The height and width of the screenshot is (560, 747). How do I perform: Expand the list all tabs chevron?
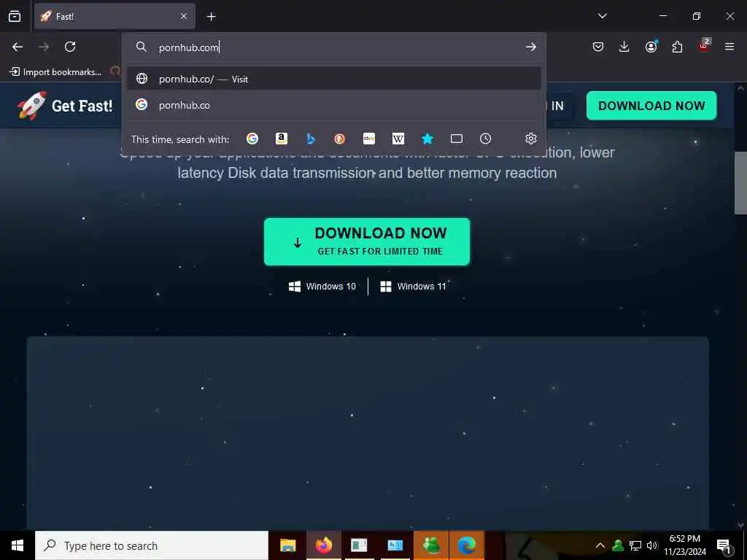point(602,16)
